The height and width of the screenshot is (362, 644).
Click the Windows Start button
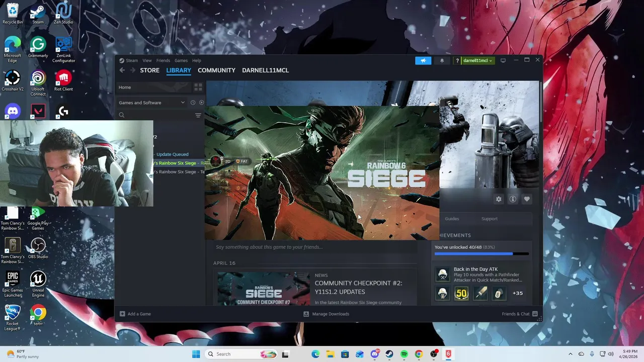(196, 354)
